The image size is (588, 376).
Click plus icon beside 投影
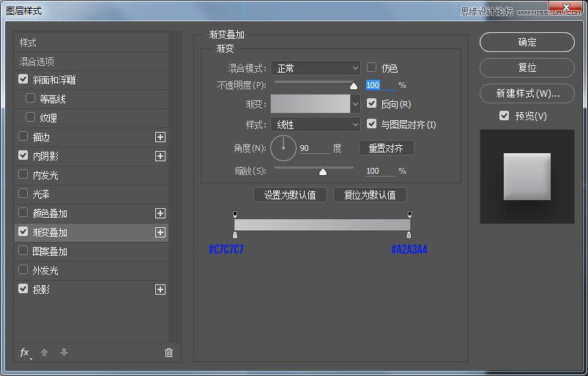pos(160,290)
